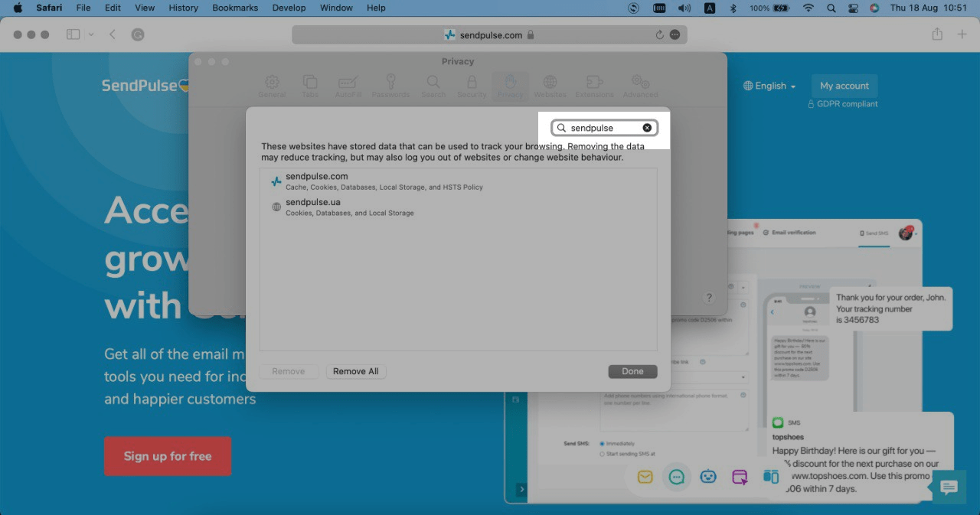Click the address bar ellipsis button
980x515 pixels.
pyautogui.click(x=675, y=34)
